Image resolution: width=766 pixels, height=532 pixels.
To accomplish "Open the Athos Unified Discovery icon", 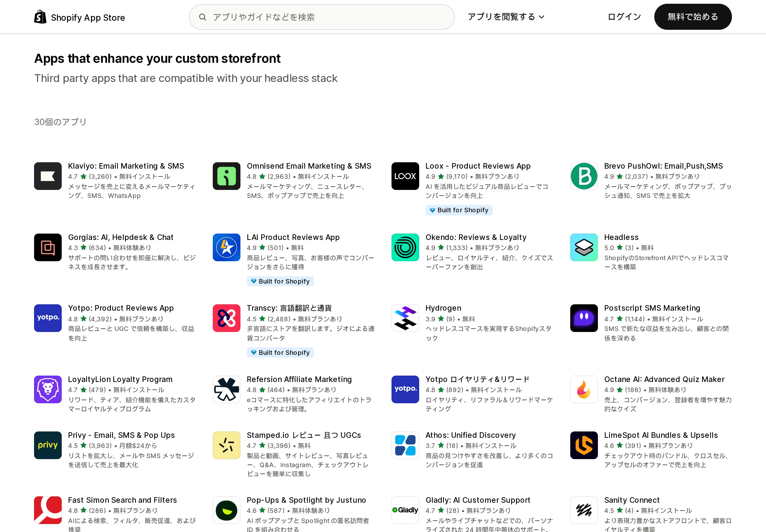I will point(405,445).
